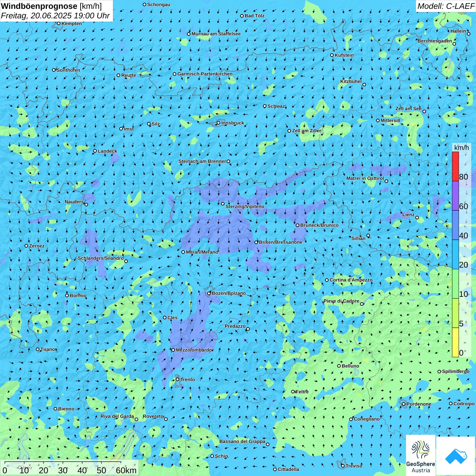Click the 'Mezzolombardo' label
476x476 pixels.
194,350
